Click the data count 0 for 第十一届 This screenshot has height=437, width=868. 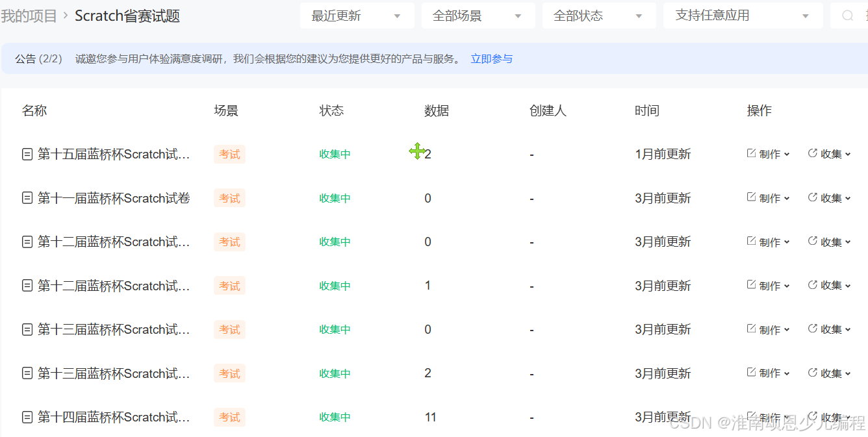[428, 198]
